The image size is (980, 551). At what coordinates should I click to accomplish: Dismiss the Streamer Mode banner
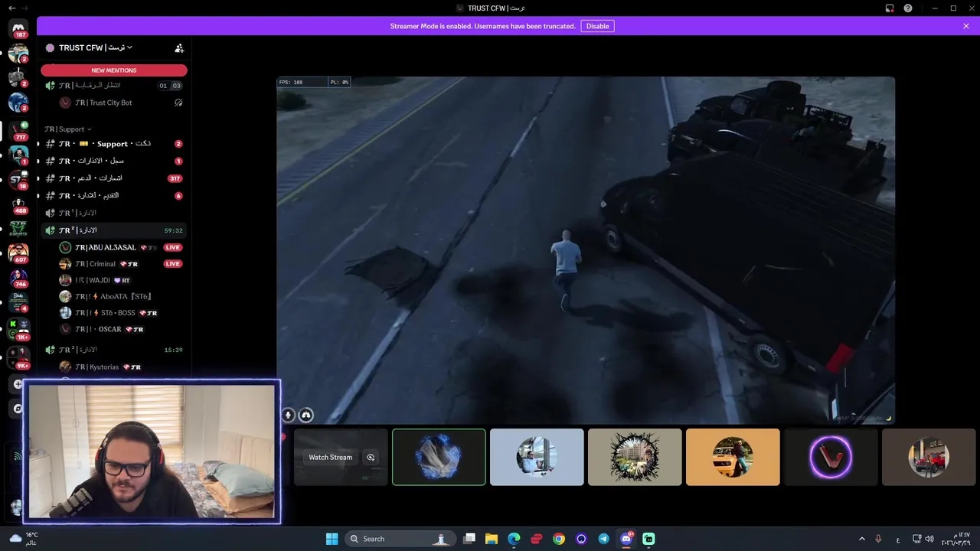[x=966, y=26]
